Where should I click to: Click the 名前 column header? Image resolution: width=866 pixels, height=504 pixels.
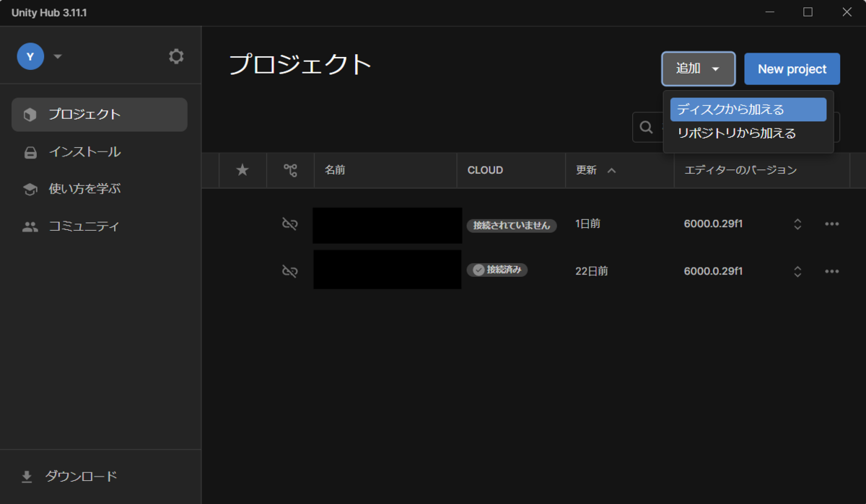pos(334,170)
